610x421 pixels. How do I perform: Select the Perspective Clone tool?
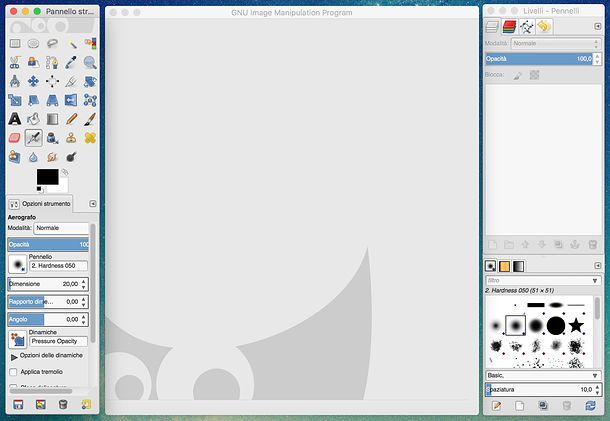[x=15, y=157]
